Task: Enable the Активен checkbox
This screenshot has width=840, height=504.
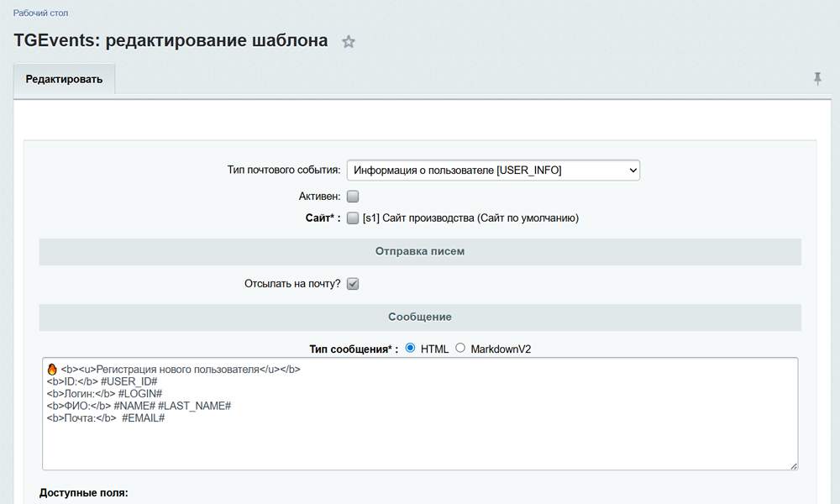Action: pyautogui.click(x=353, y=197)
